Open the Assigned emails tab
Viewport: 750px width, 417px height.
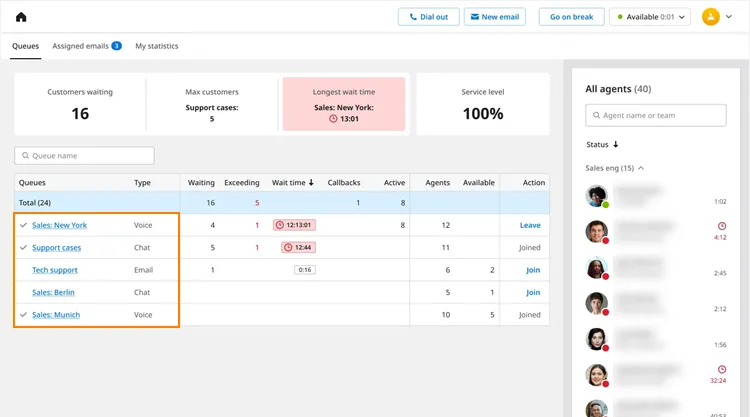(80, 46)
